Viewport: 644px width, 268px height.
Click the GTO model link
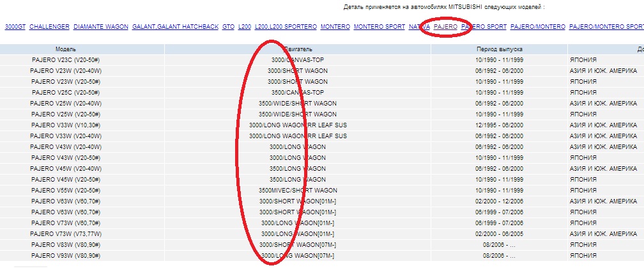point(228,27)
